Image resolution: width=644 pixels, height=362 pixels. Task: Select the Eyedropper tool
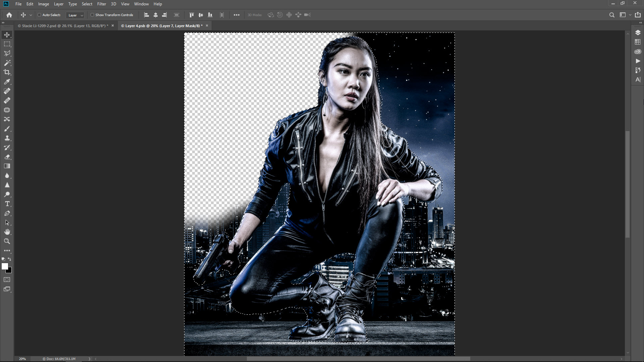click(x=7, y=82)
